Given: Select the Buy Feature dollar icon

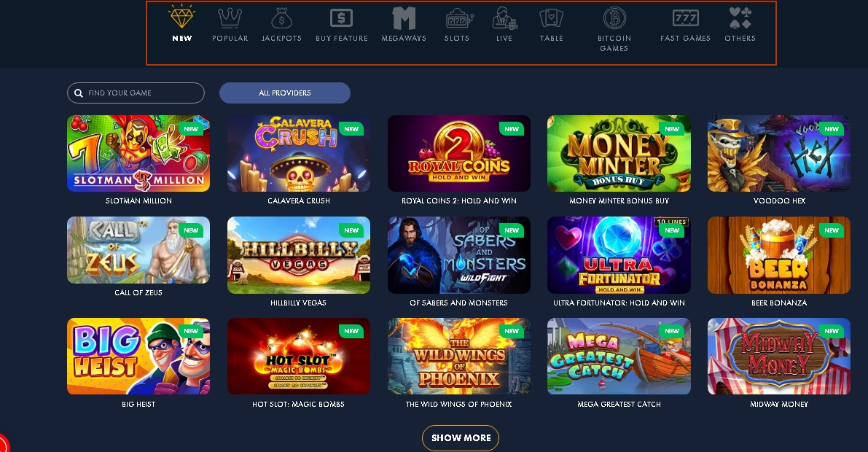Looking at the screenshot, I should pos(341,18).
